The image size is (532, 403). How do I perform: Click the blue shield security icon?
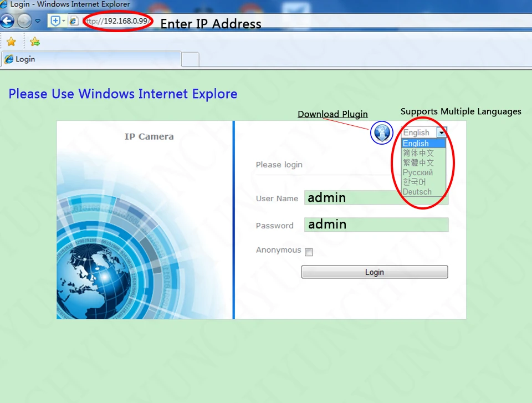(55, 21)
